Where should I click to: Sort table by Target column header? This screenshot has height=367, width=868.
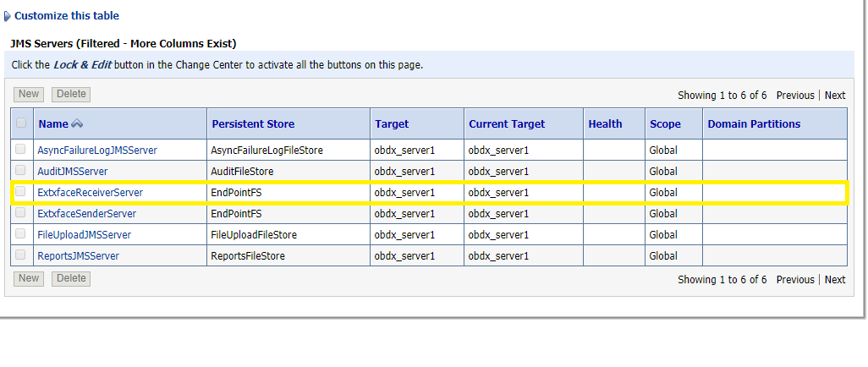392,124
